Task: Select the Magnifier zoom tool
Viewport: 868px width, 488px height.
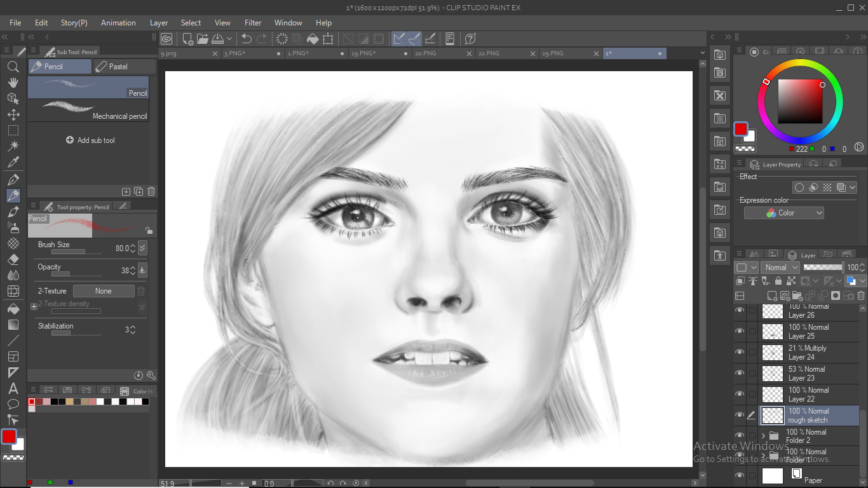Action: tap(13, 67)
